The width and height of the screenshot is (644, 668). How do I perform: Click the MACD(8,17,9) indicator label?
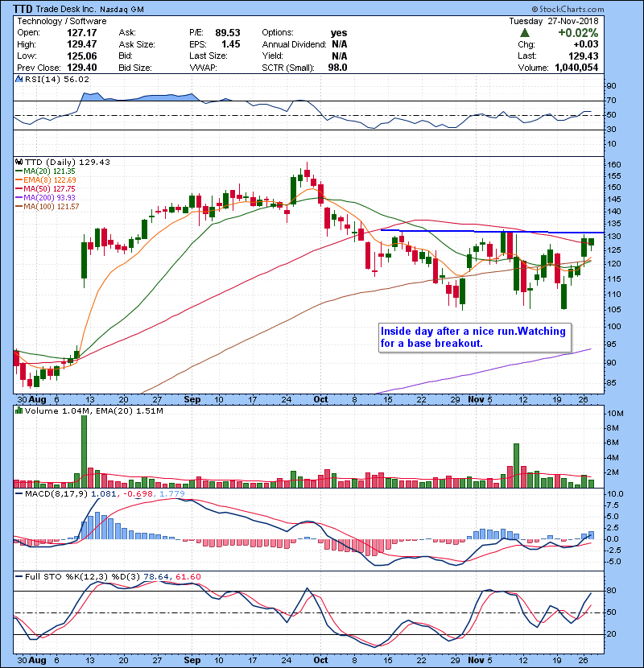tap(56, 494)
